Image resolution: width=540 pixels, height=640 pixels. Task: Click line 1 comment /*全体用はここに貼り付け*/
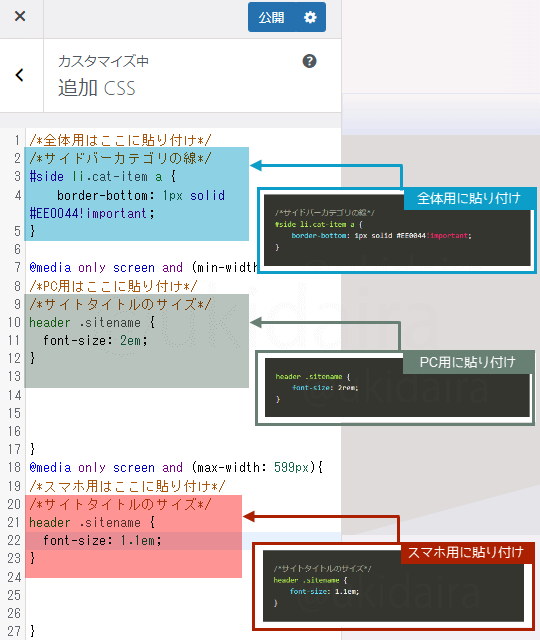[x=120, y=140]
